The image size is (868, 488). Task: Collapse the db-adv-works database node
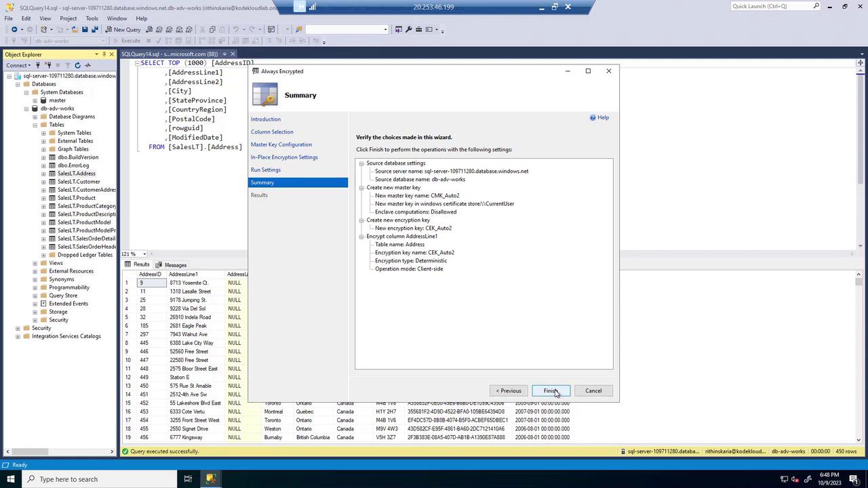point(26,108)
